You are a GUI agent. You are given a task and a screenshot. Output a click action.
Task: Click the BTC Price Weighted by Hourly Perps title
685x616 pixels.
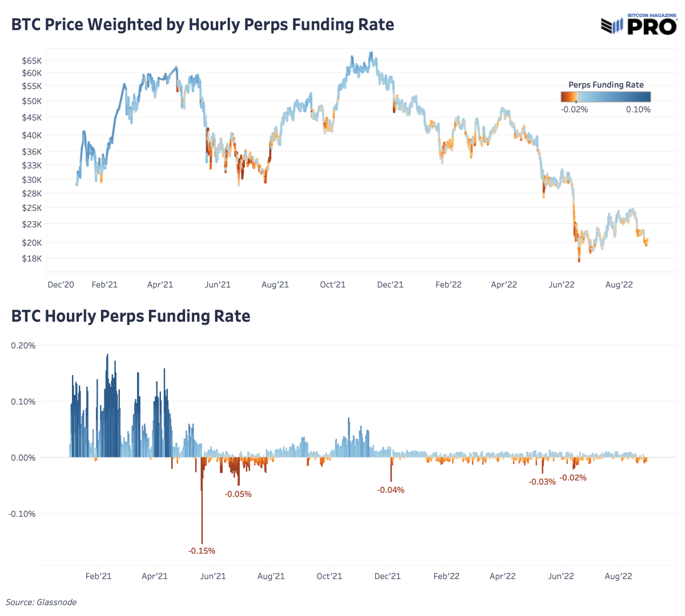(203, 25)
